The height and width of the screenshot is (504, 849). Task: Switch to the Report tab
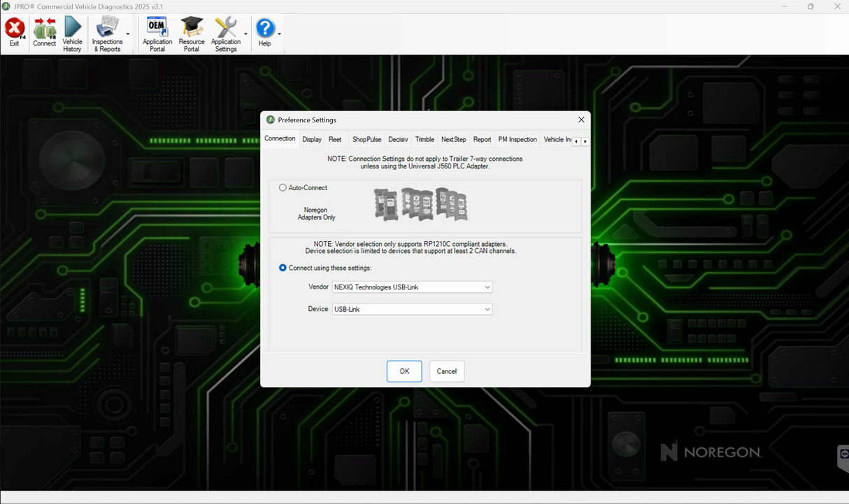[482, 139]
